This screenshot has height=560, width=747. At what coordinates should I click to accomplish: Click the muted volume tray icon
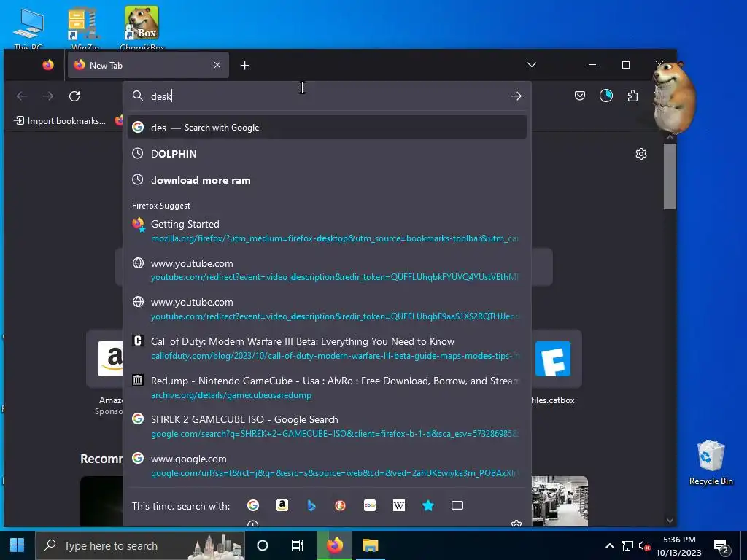644,545
